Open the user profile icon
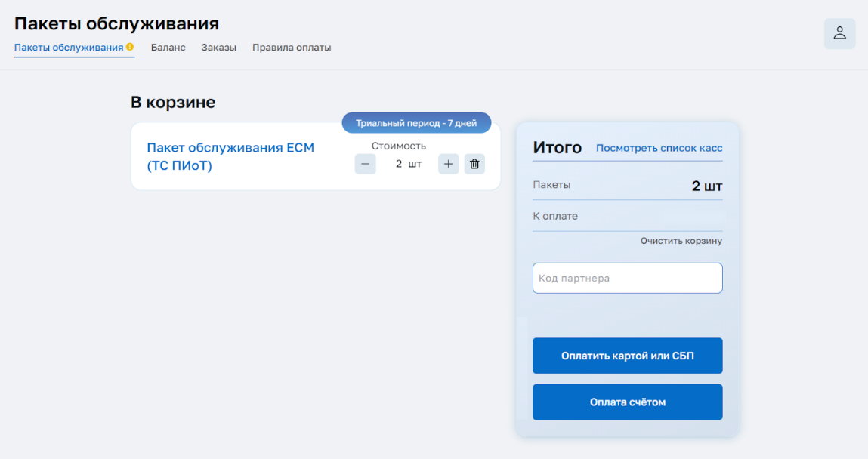Image resolution: width=868 pixels, height=459 pixels. point(839,34)
